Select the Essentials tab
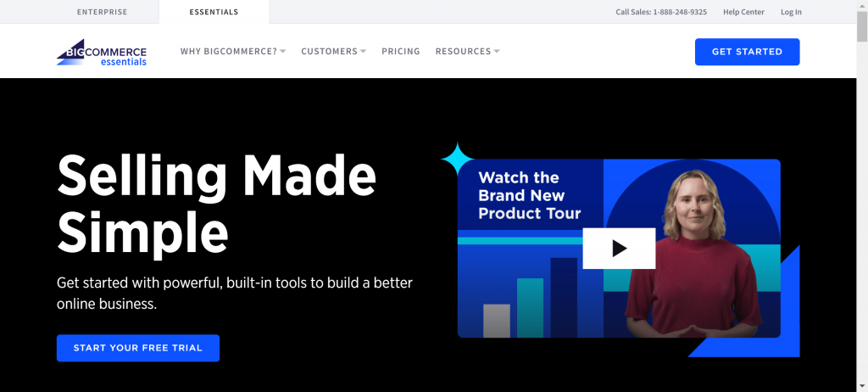Viewport: 868px width, 392px height. coord(214,12)
